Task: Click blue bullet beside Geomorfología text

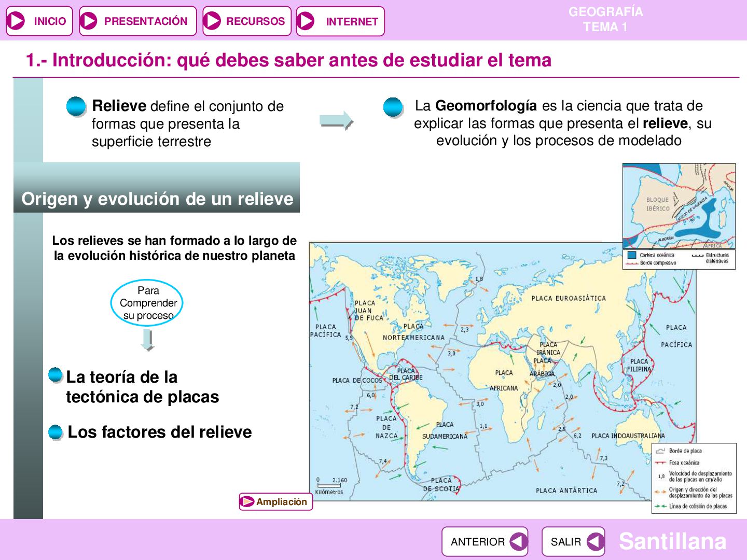Action: point(393,107)
